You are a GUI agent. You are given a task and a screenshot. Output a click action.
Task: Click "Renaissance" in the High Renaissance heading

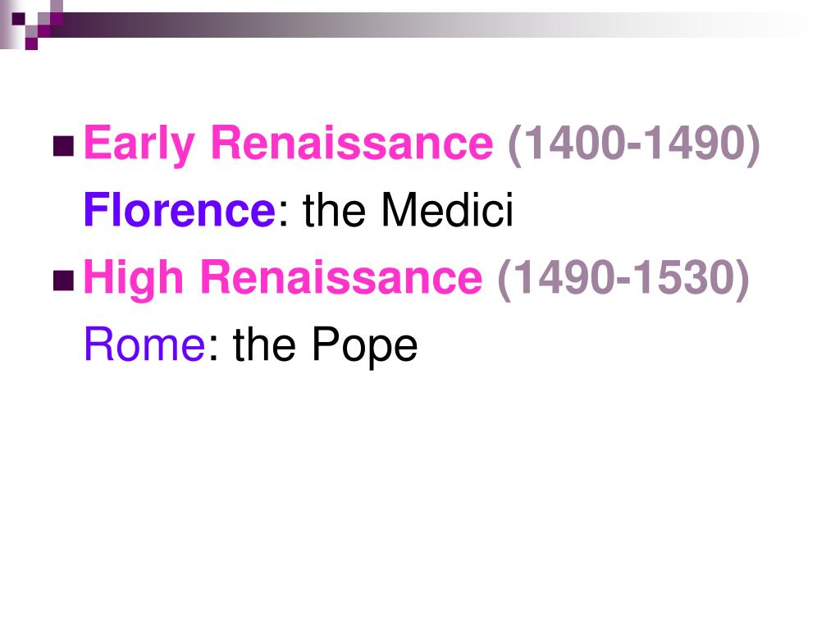(341, 277)
